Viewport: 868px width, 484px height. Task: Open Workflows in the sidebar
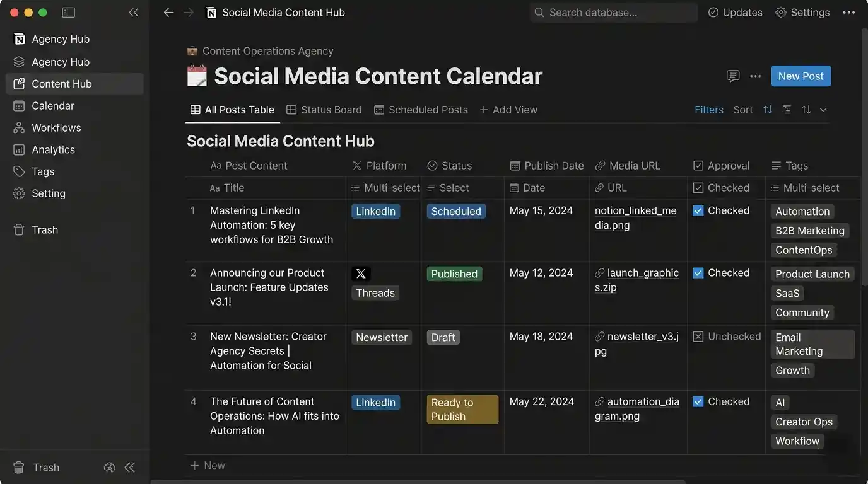[x=75, y=128]
